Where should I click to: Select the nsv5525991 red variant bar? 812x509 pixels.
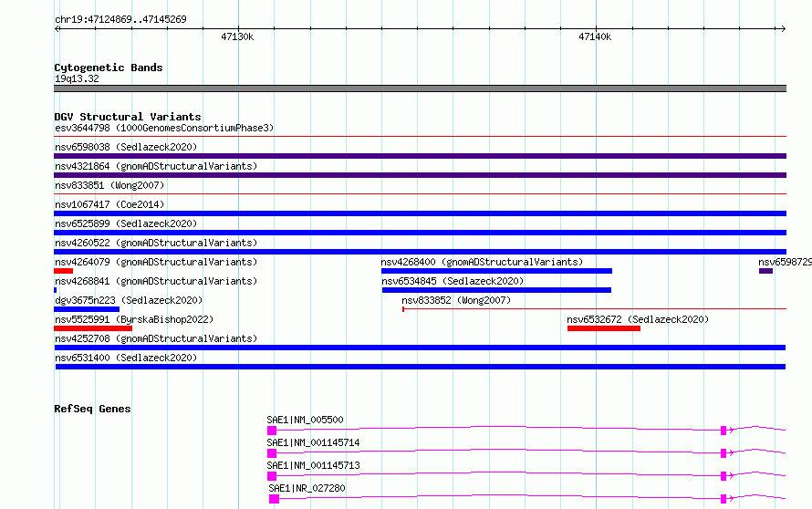coord(93,328)
